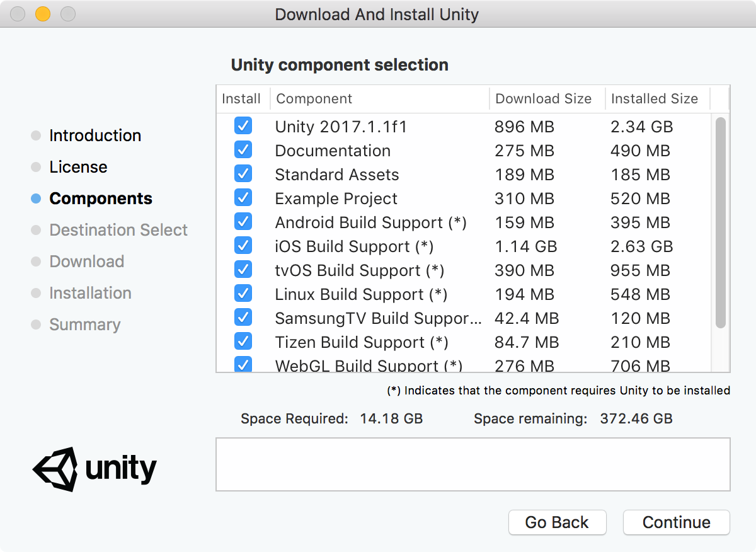Select the Tizen Build Support (*) row text
The image size is (756, 552).
click(x=362, y=342)
